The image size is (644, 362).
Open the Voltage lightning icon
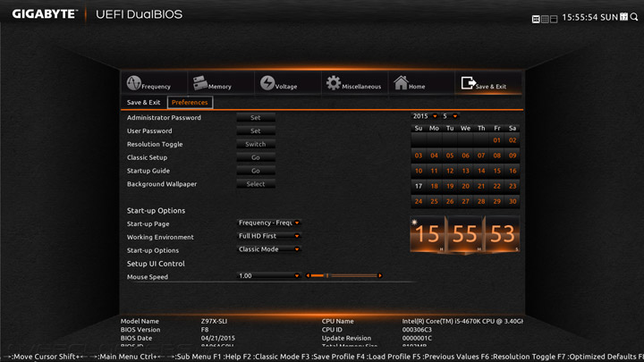pyautogui.click(x=267, y=83)
